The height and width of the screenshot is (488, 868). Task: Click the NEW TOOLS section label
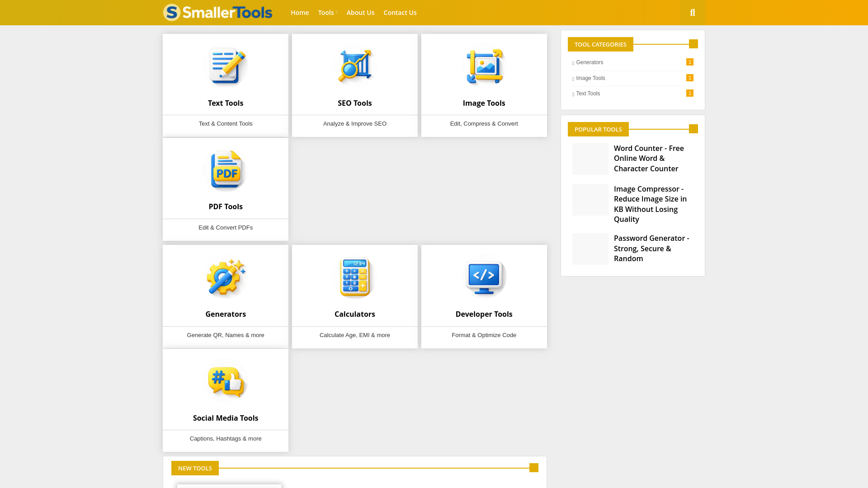[x=195, y=468]
